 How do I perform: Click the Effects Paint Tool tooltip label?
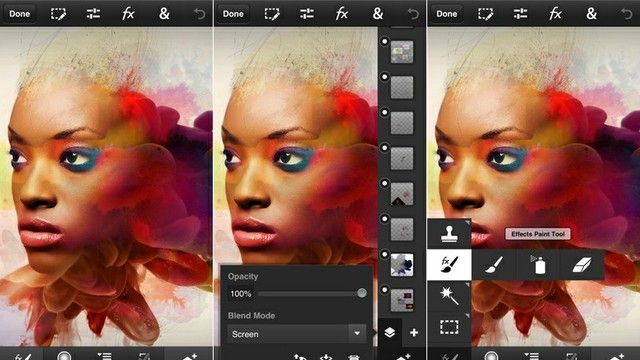click(x=538, y=234)
